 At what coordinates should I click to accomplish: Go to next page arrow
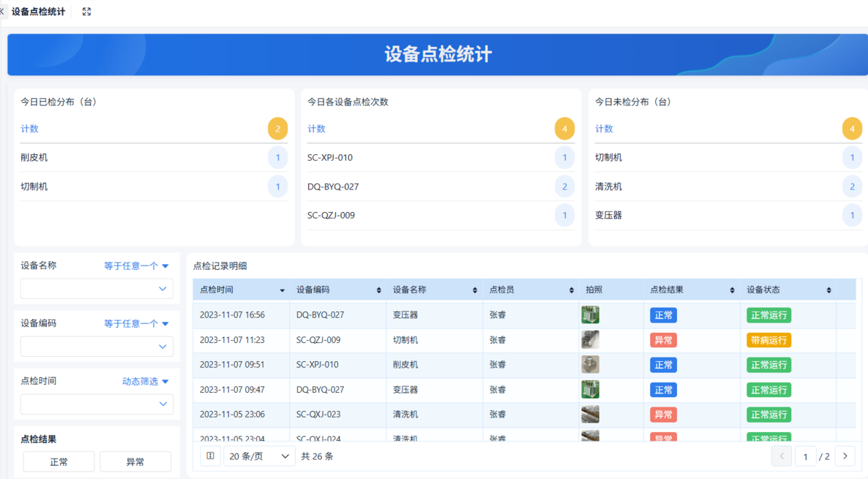(x=845, y=456)
